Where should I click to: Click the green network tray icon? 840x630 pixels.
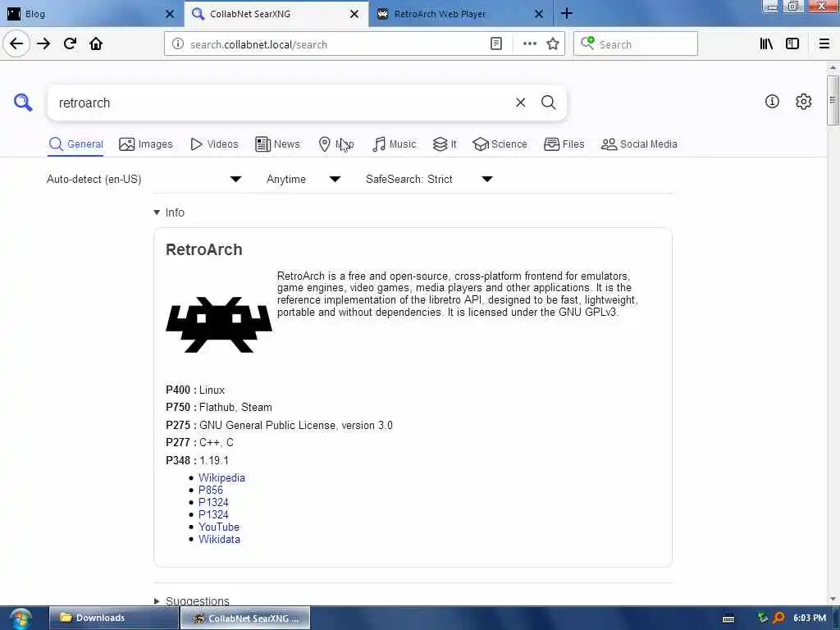762,618
